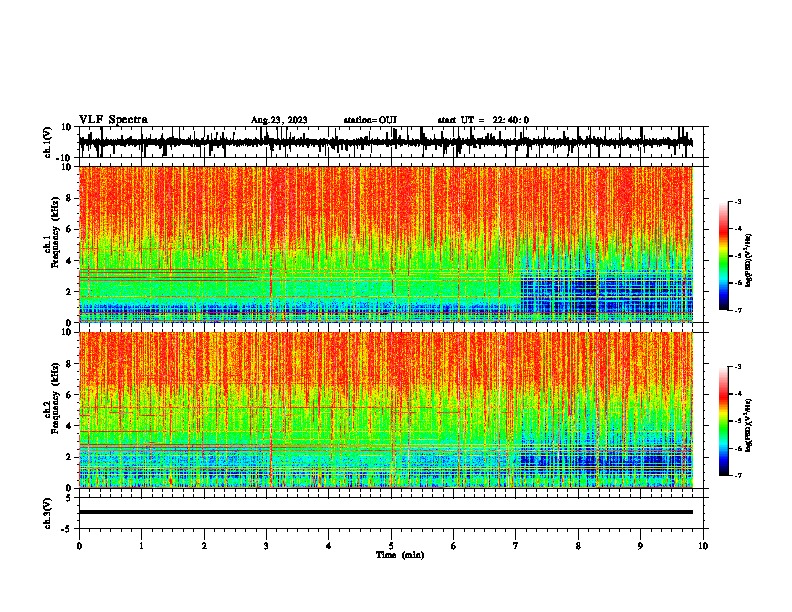Click the ch.1 "Frequency (kHz)" axis label
Image resolution: width=792 pixels, height=612 pixels.
[x=55, y=233]
